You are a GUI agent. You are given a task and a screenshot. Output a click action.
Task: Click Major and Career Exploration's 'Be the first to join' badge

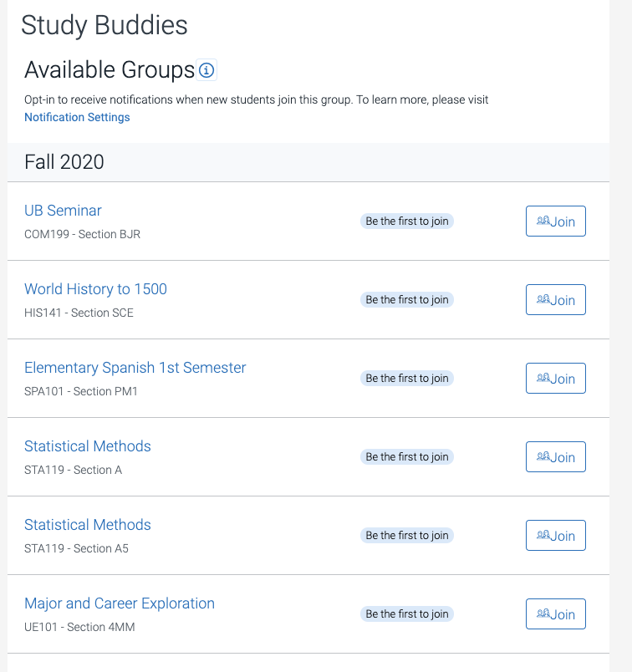click(x=407, y=614)
